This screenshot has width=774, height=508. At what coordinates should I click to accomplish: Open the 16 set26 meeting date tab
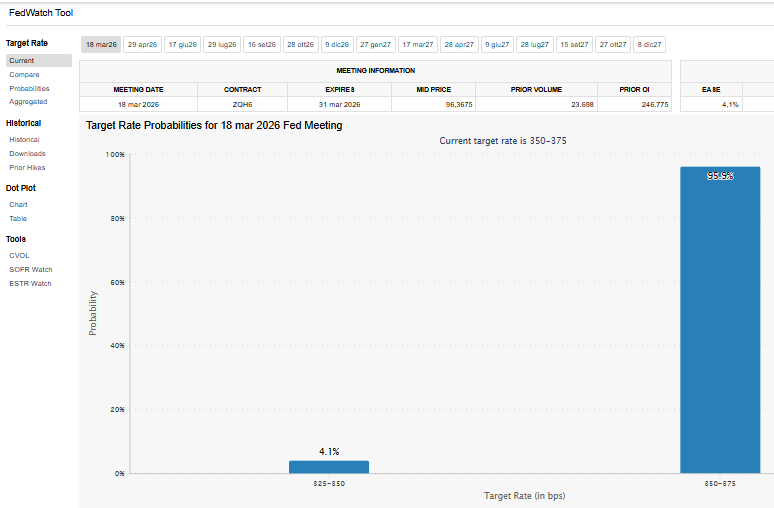(x=261, y=45)
